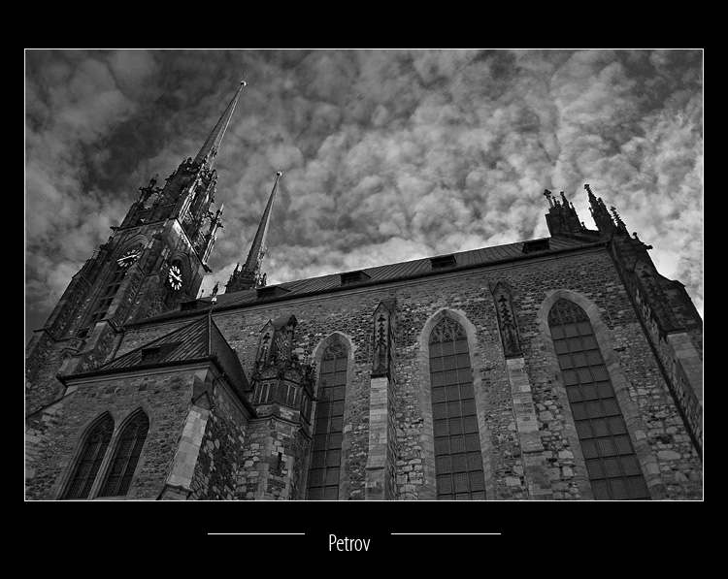Select the horizontal line right of Petrov
This screenshot has width=728, height=579.
446,533
